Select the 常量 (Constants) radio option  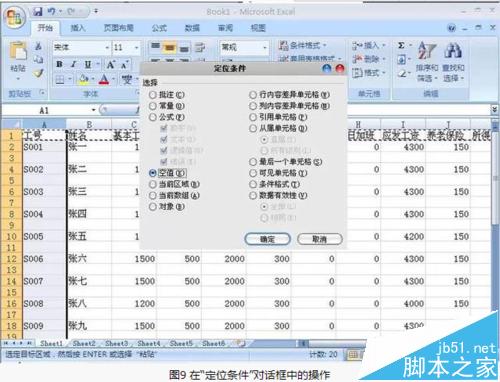pos(153,106)
